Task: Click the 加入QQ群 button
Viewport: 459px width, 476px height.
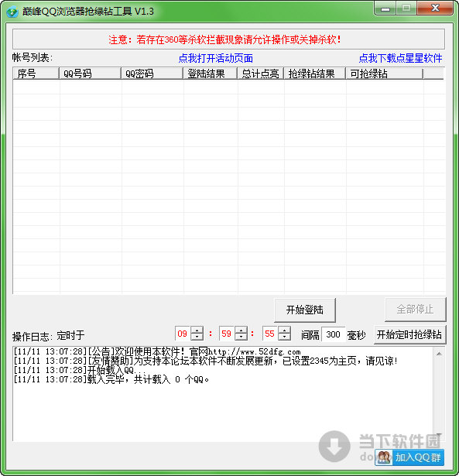Action: pos(409,457)
